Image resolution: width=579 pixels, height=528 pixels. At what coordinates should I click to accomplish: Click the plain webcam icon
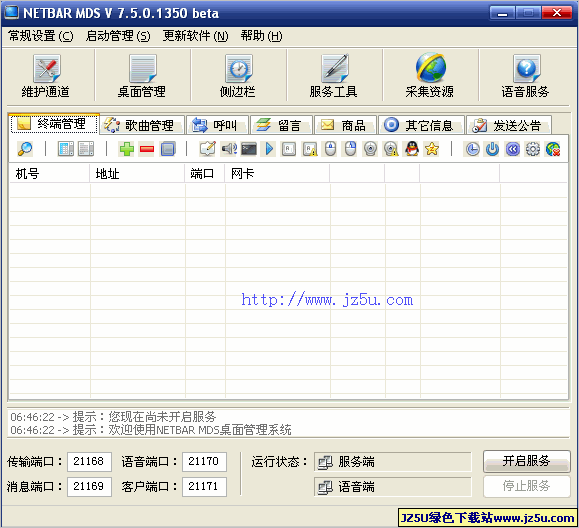370,149
